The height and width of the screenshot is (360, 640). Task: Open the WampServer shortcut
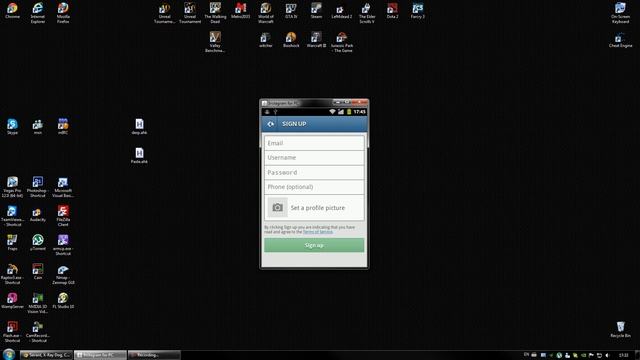tap(12, 300)
